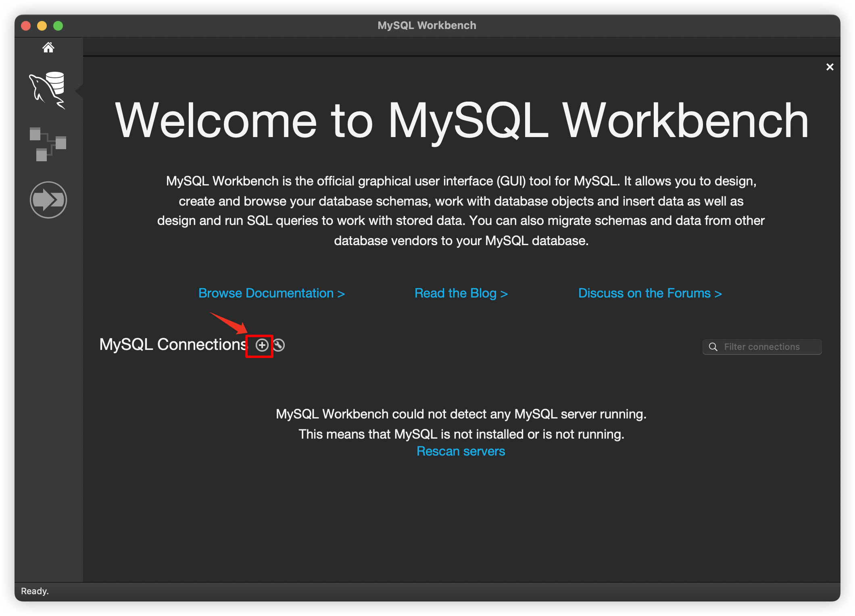Click the MySQL Workbench title bar text
Image resolution: width=855 pixels, height=616 pixels.
coord(427,25)
